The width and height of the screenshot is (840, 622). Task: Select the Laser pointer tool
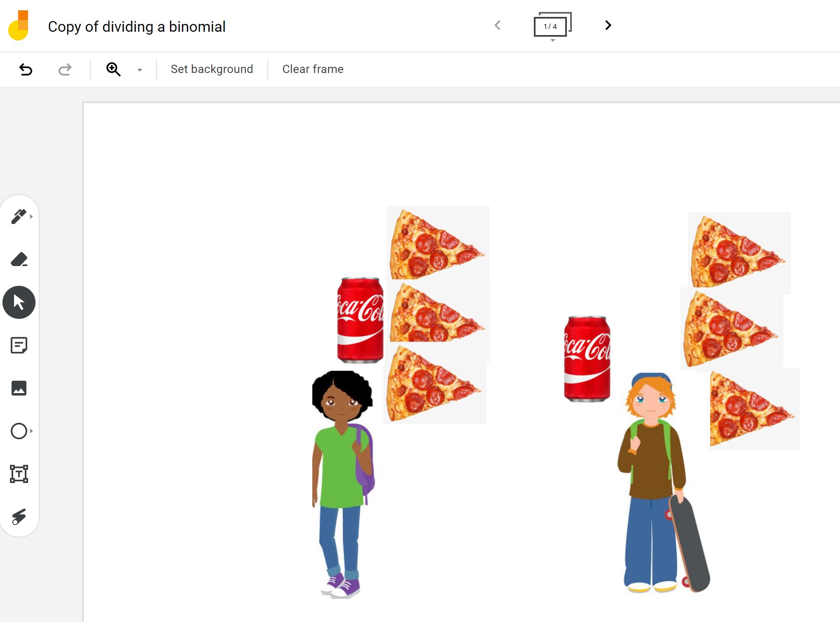19,516
